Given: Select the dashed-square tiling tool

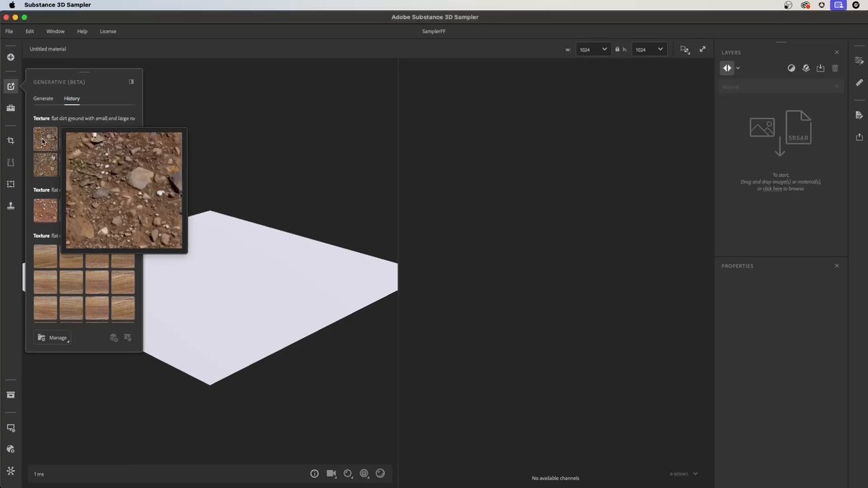Looking at the screenshot, I should (11, 184).
